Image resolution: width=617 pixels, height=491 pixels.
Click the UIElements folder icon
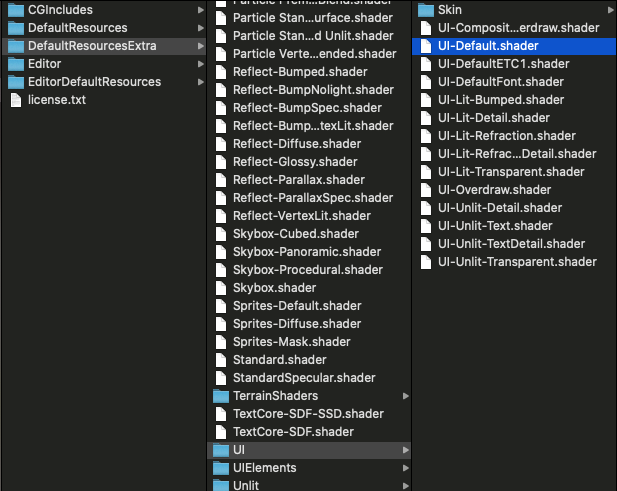click(221, 468)
